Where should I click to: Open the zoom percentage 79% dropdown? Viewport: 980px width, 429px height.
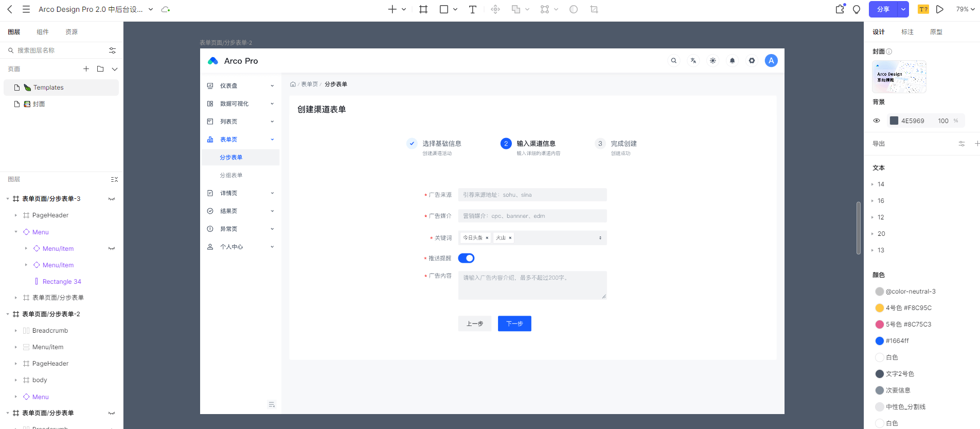click(x=965, y=9)
